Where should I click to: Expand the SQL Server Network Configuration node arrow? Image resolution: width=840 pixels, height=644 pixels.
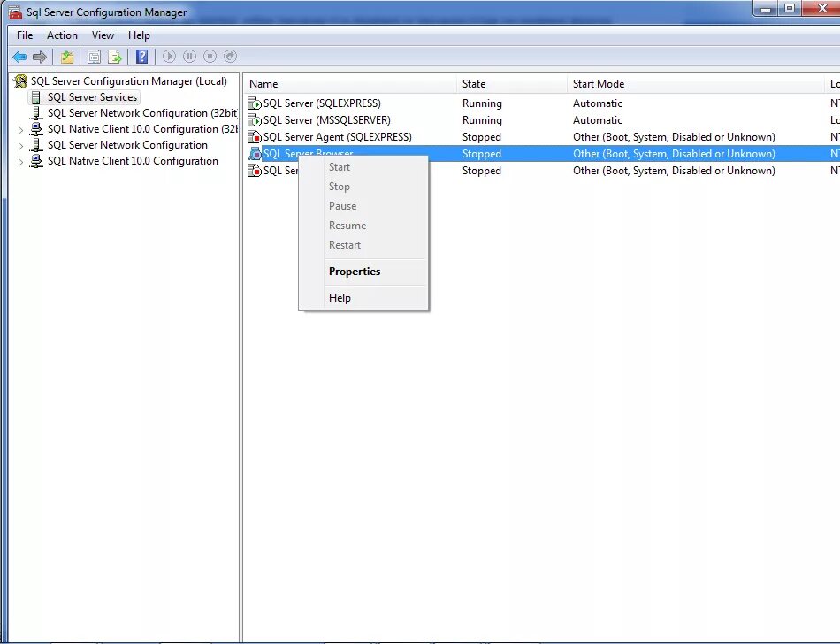(x=20, y=146)
